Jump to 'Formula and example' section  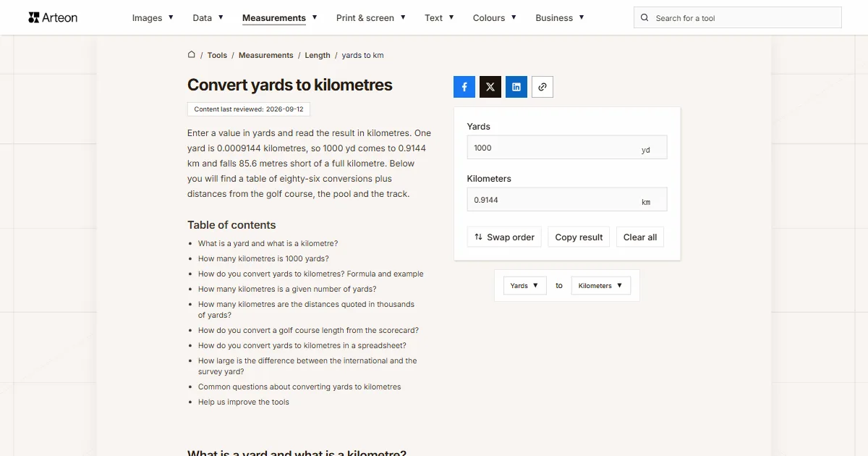click(x=311, y=274)
